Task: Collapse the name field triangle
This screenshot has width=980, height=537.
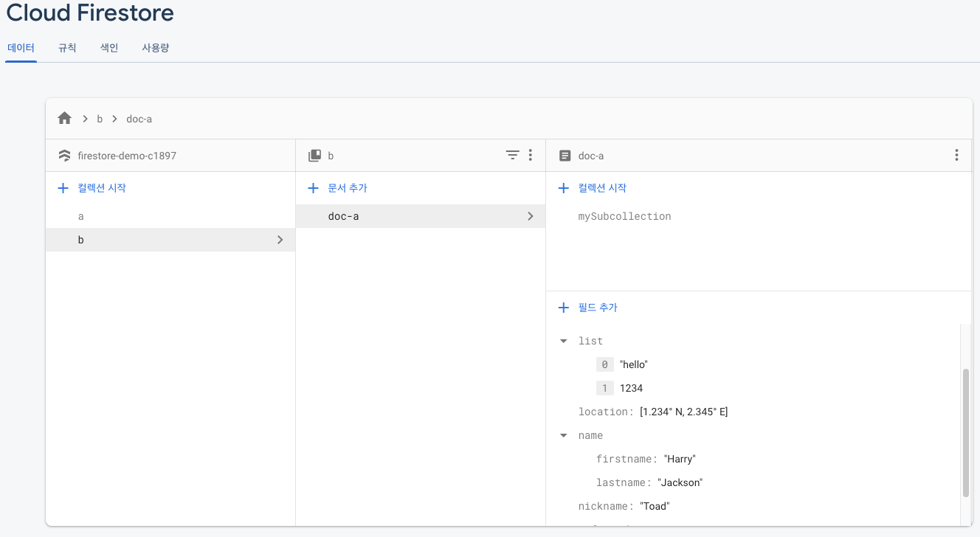Action: pyautogui.click(x=564, y=435)
